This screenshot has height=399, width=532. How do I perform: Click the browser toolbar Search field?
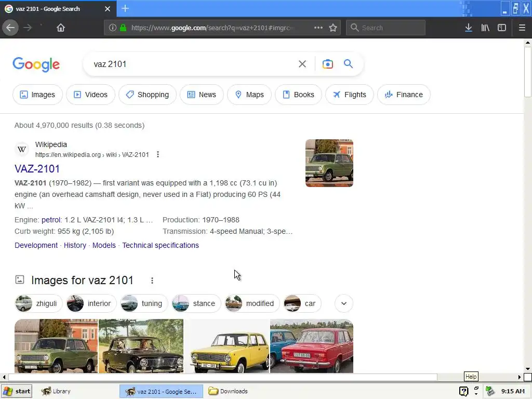[x=385, y=28]
